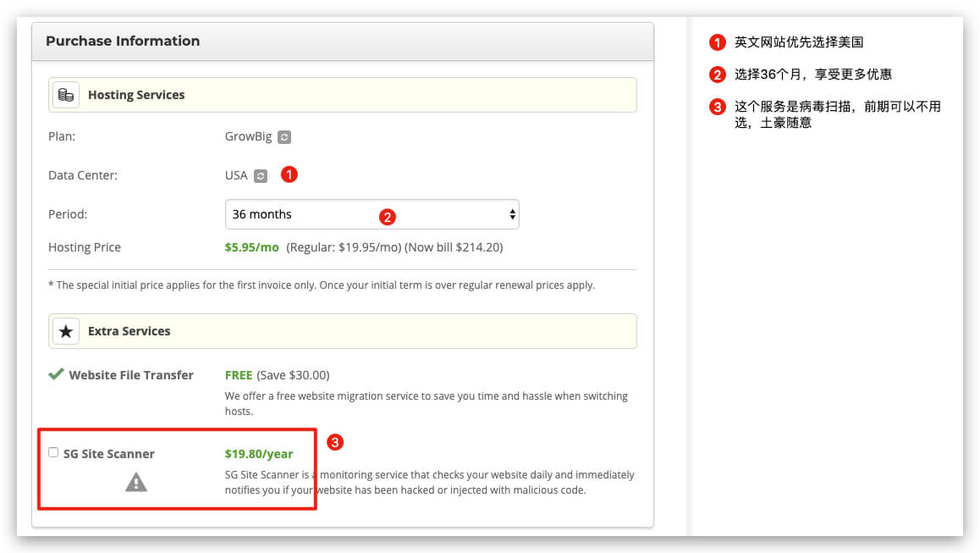
Task: Click the warning triangle under SG Site Scanner
Action: coord(136,483)
